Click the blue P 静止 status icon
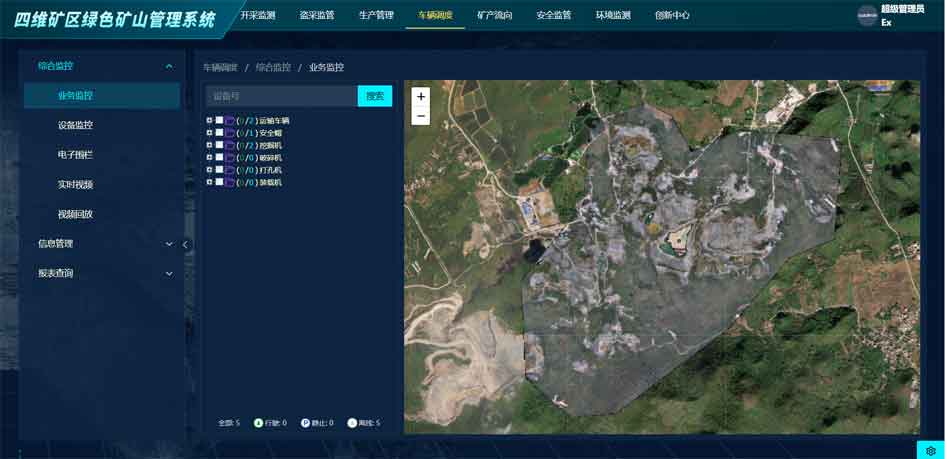The image size is (945, 459). (305, 423)
